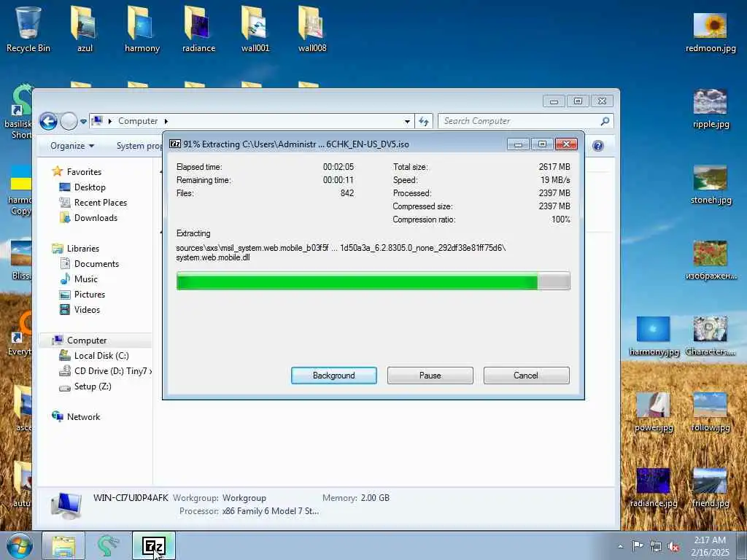Image resolution: width=747 pixels, height=560 pixels.
Task: Click the muted volume tray icon
Action: click(673, 546)
